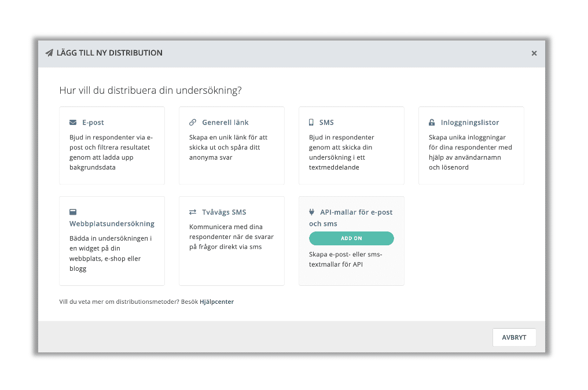Choose Generell länk distribution title

[x=225, y=123]
